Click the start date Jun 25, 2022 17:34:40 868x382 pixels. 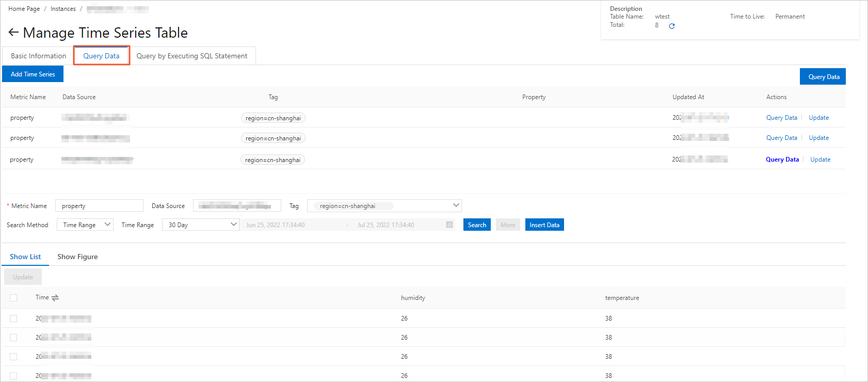point(275,225)
